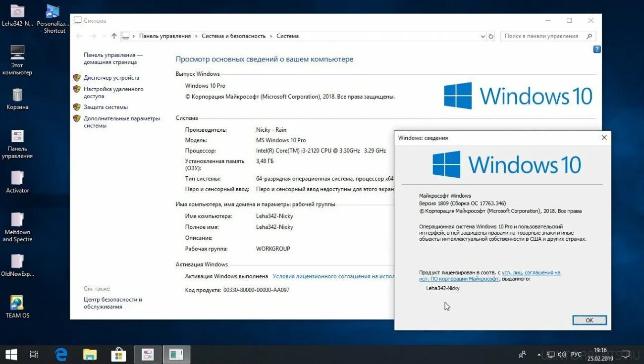Open license terms link in Activation section
644x364 pixels.
click(x=333, y=276)
